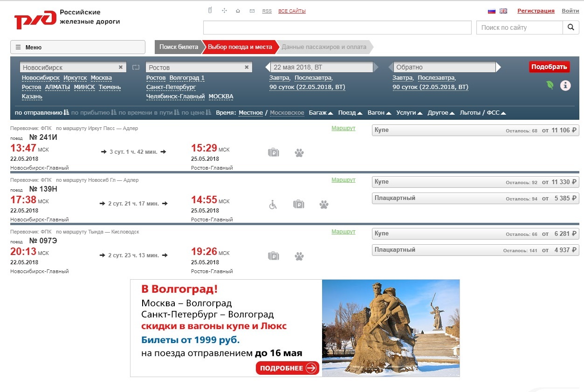This screenshot has height=392, width=584.
Task: Click the departure date field
Action: (x=322, y=67)
